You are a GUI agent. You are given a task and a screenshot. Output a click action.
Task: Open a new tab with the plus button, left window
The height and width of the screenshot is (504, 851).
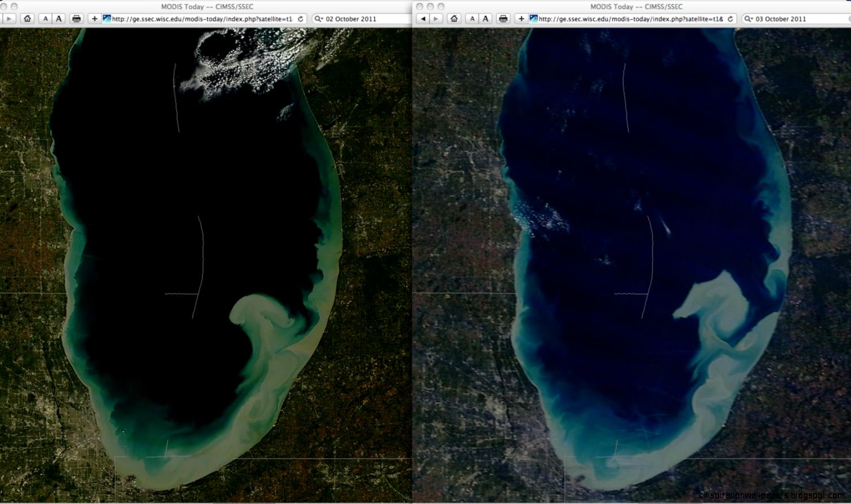[93, 19]
